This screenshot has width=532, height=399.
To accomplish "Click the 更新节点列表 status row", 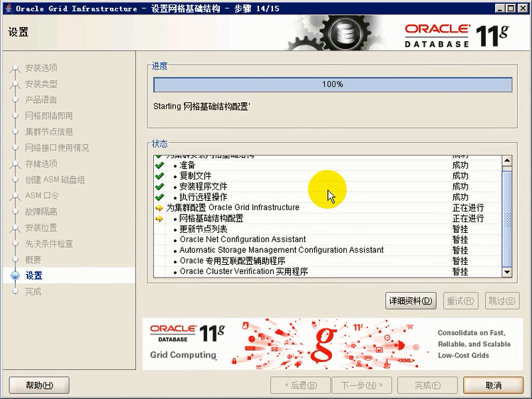I will [x=328, y=229].
